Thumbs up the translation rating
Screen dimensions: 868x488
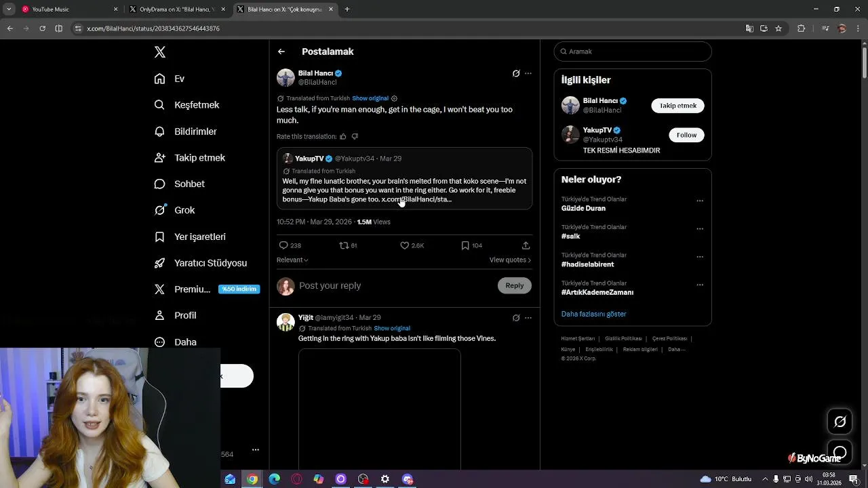tap(343, 136)
